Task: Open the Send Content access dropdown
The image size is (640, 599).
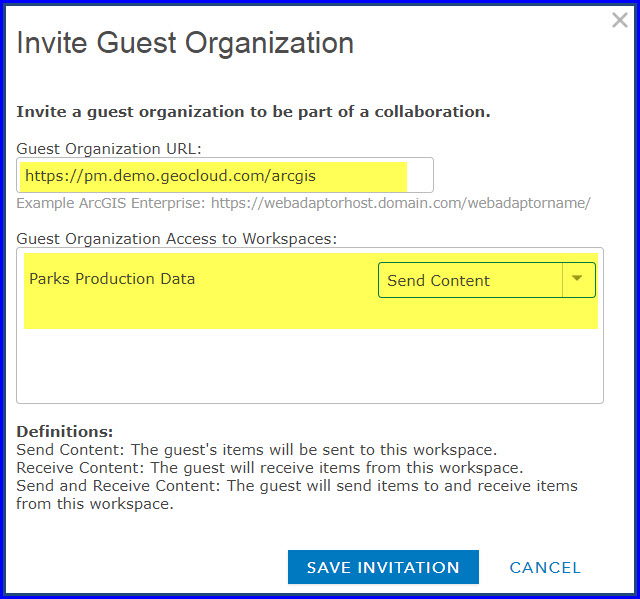Action: click(470, 280)
